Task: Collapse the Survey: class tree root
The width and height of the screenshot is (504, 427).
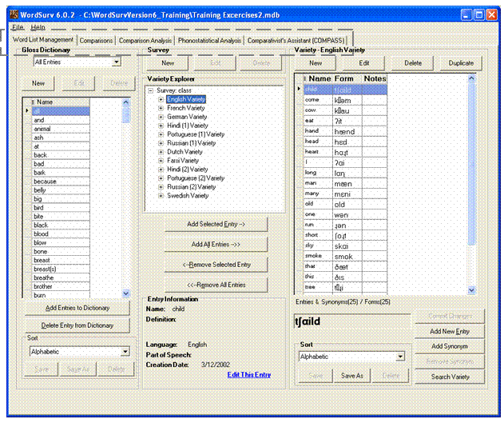Action: [151, 90]
